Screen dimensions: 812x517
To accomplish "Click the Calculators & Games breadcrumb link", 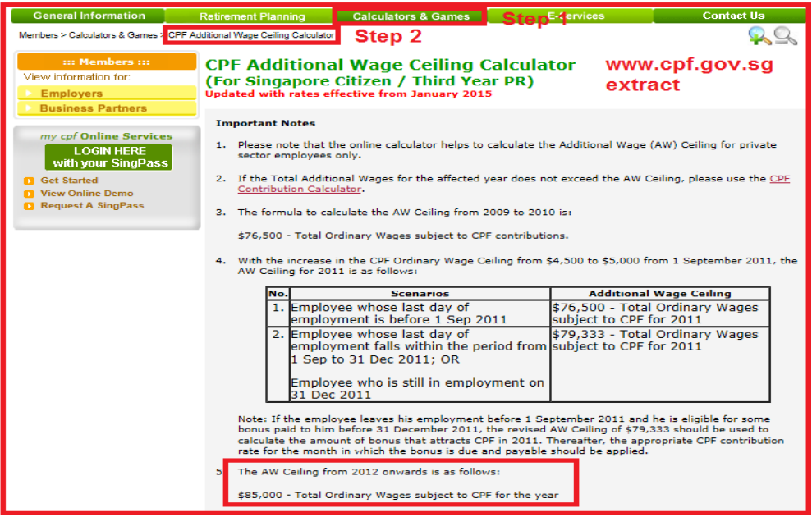I will tap(112, 35).
